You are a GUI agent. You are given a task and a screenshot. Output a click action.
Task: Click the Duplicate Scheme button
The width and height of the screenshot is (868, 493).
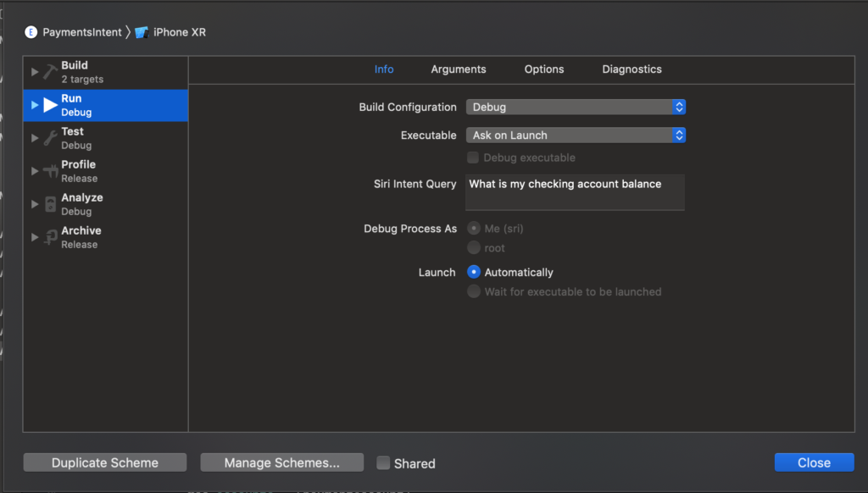(x=105, y=463)
